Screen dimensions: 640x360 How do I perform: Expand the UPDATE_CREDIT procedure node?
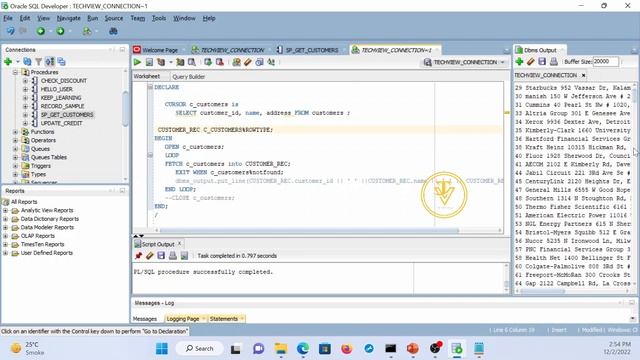point(25,123)
